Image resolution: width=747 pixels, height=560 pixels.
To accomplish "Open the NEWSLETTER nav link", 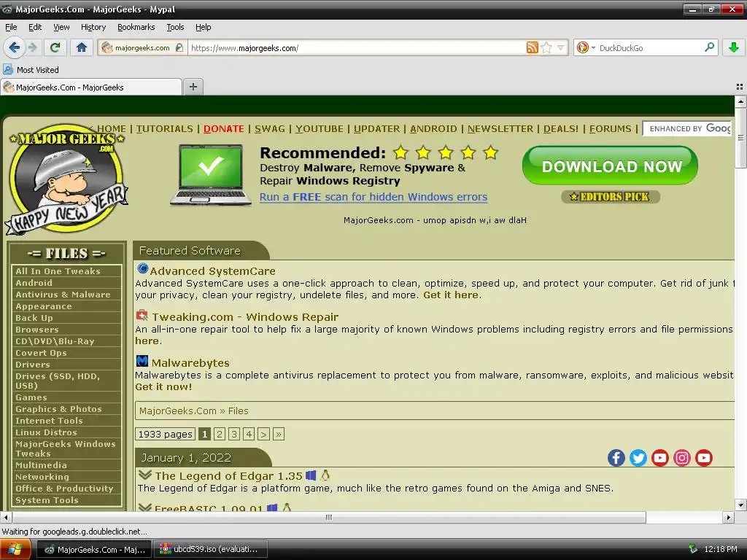I will (500, 128).
